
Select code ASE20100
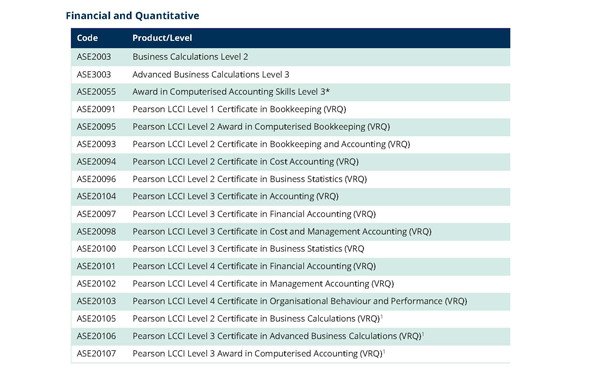point(96,249)
